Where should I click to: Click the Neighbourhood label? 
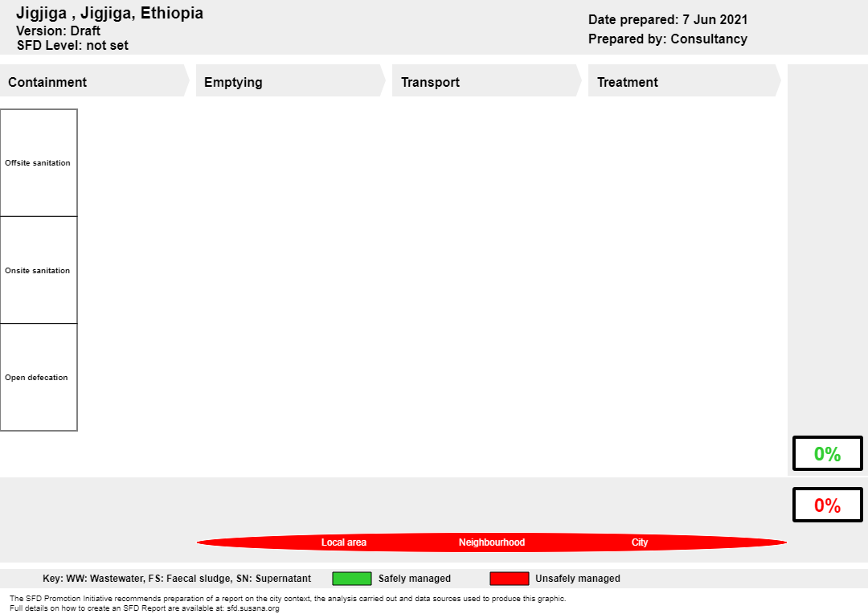point(492,542)
